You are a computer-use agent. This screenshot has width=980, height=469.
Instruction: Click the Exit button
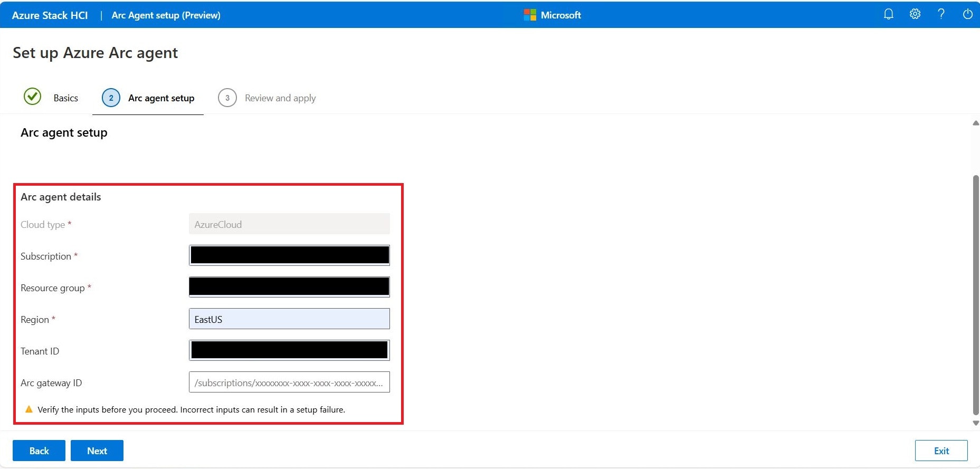[x=941, y=451]
